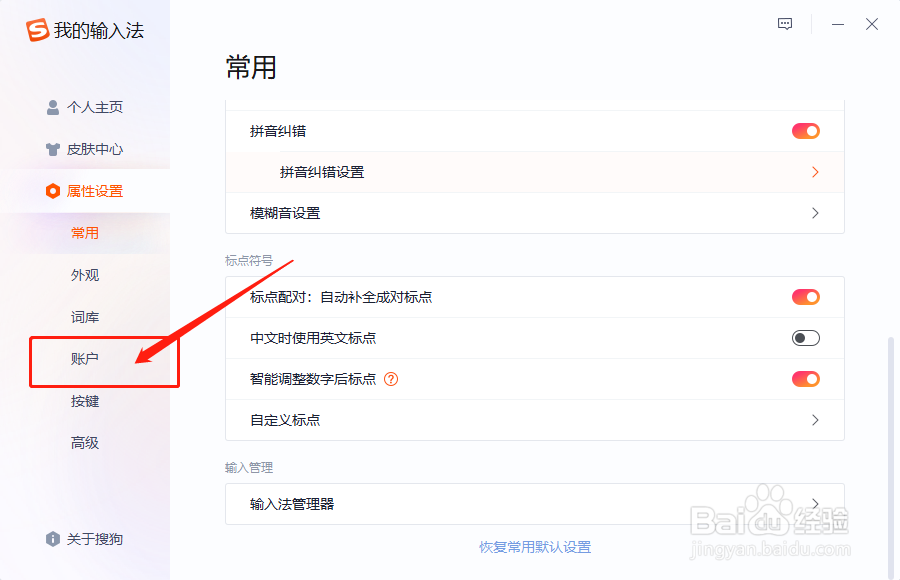Image resolution: width=900 pixels, height=580 pixels.
Task: Open the feedback message icon
Action: point(785,24)
